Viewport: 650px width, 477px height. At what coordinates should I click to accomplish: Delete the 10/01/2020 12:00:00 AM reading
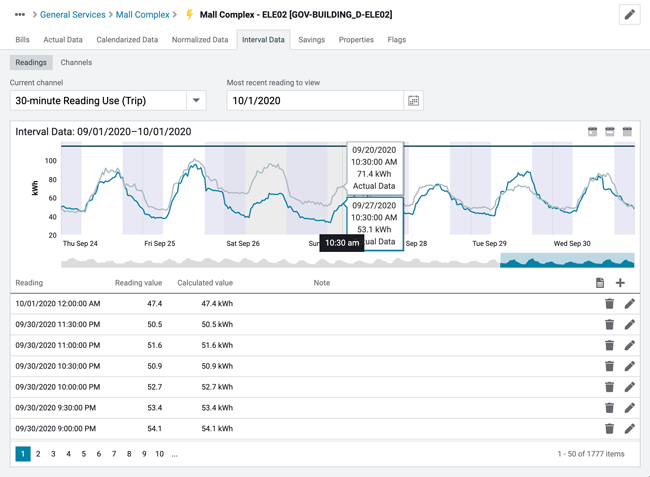[x=609, y=304]
